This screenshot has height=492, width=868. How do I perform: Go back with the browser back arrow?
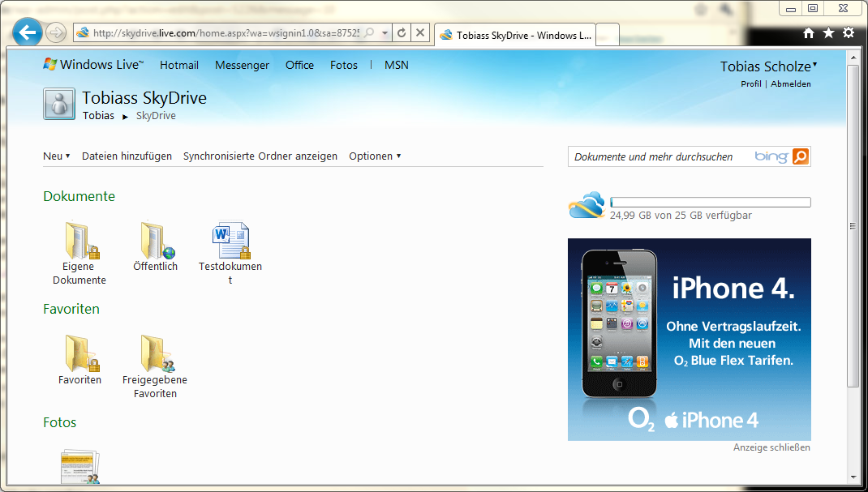[x=27, y=32]
